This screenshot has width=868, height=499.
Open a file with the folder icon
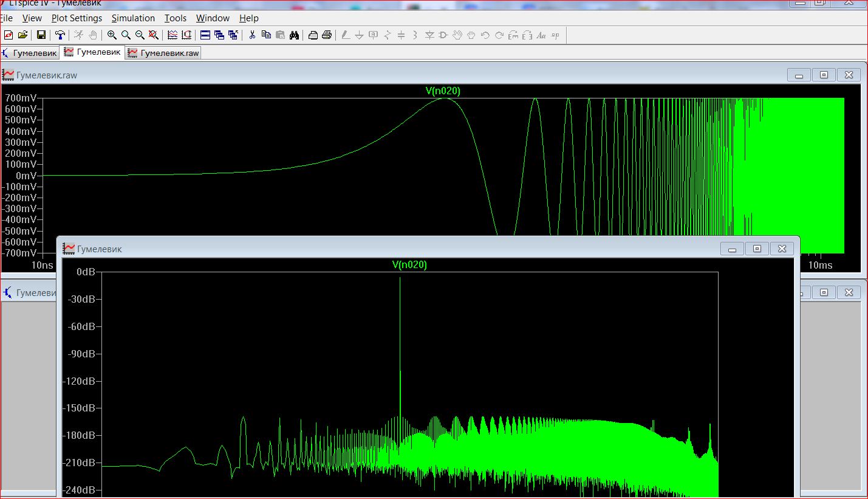[x=22, y=35]
